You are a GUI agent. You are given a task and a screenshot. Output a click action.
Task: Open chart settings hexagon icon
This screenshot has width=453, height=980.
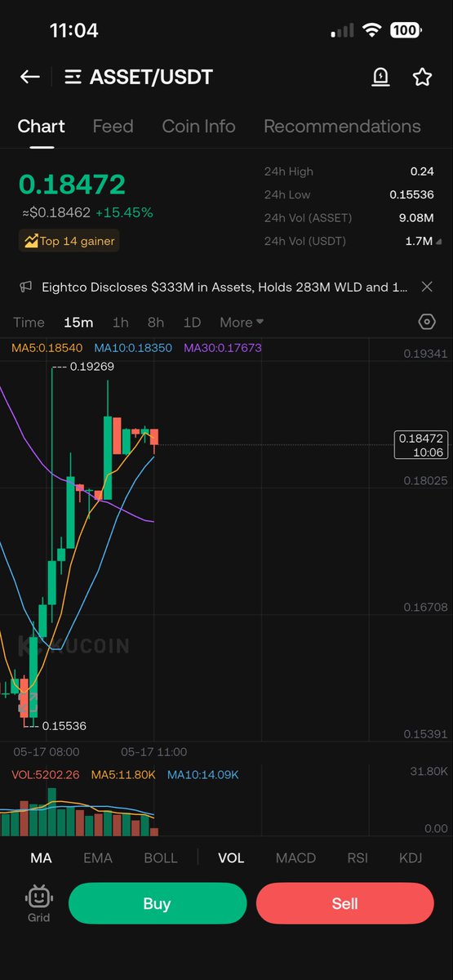click(x=427, y=322)
